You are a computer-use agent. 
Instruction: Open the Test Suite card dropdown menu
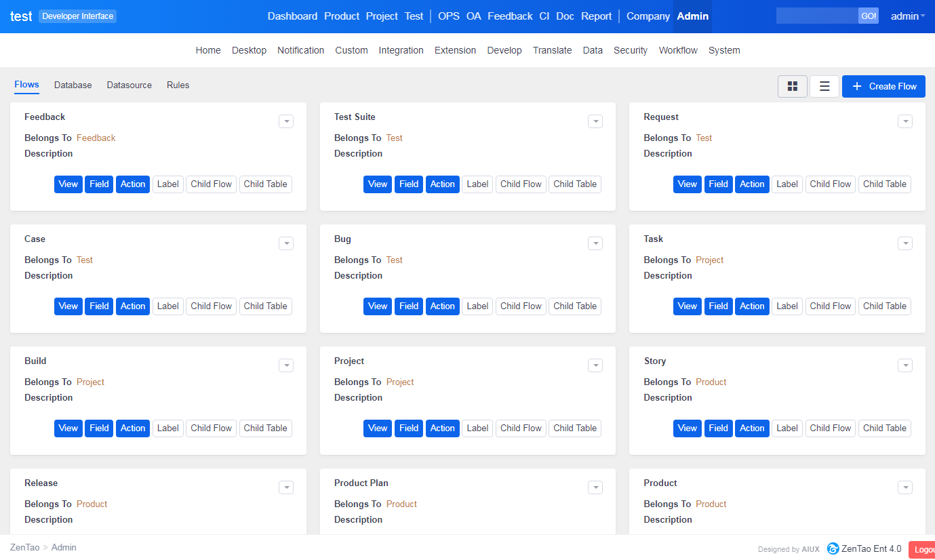595,121
